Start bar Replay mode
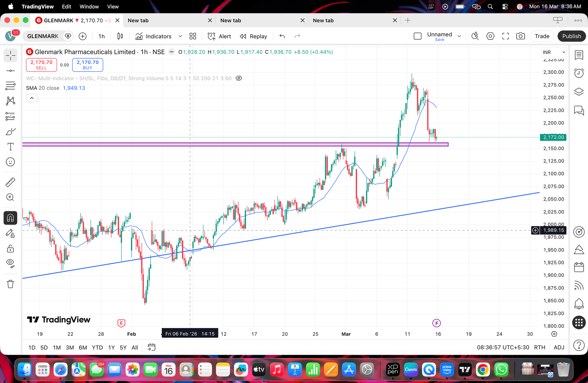Viewport: 588px width, 383px height. tap(254, 36)
